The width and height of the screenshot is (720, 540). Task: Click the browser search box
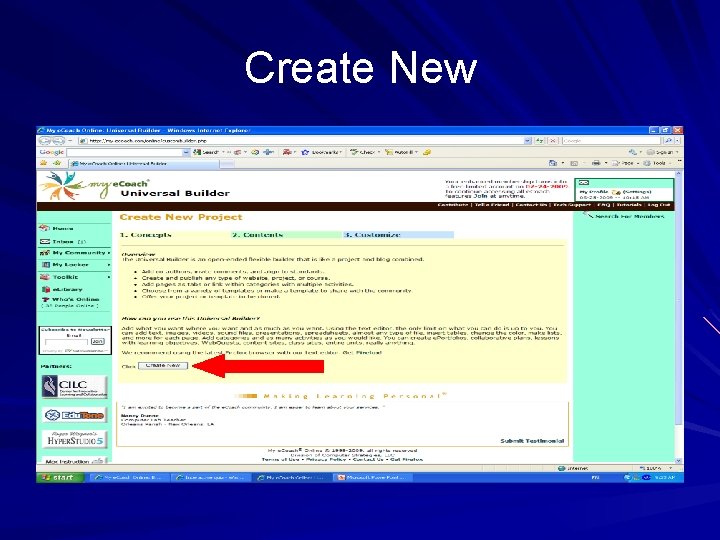[x=612, y=141]
